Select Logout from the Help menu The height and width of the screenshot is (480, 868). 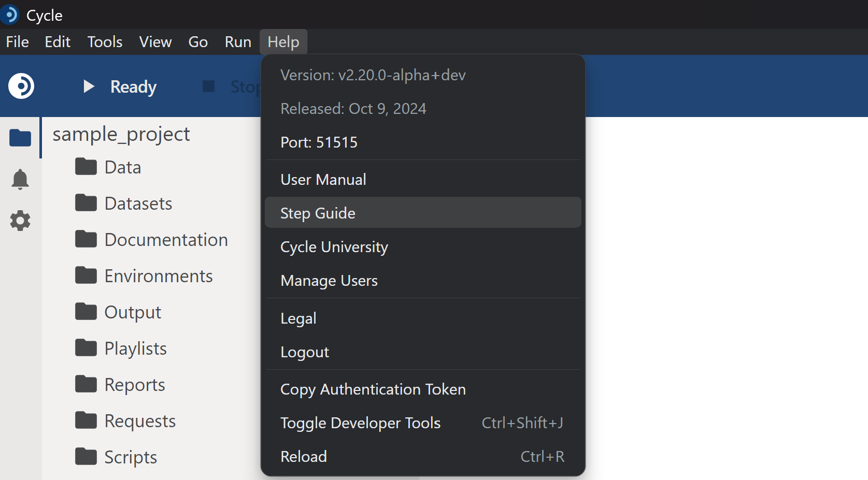click(305, 352)
